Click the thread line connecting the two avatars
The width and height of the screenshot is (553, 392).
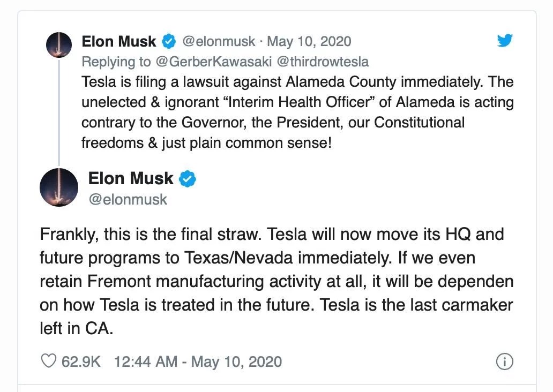click(x=59, y=112)
